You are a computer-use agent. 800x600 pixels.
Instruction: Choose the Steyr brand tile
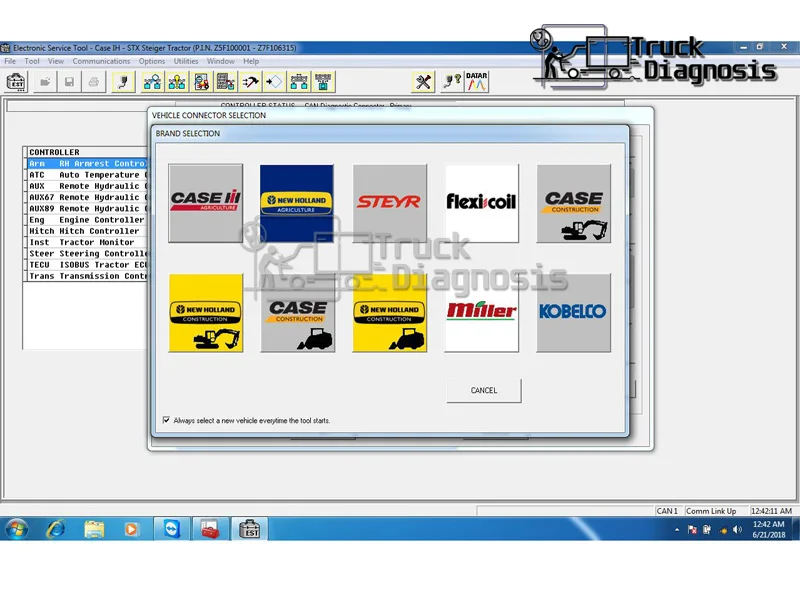point(390,203)
